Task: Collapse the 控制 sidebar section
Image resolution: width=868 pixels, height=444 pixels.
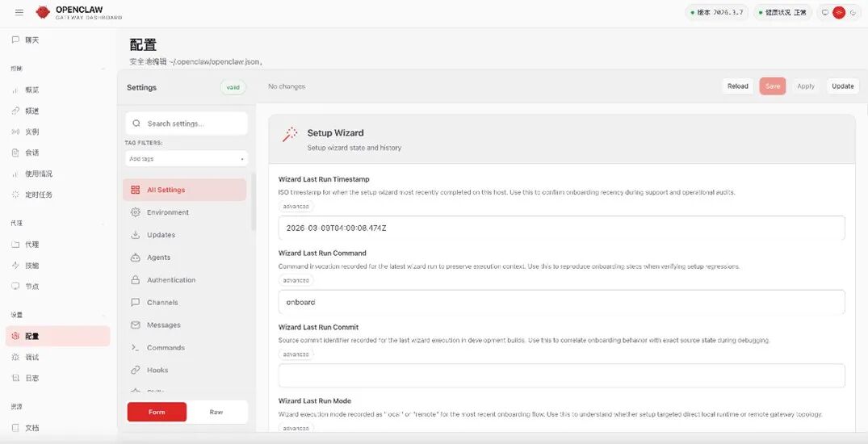Action: [103, 69]
